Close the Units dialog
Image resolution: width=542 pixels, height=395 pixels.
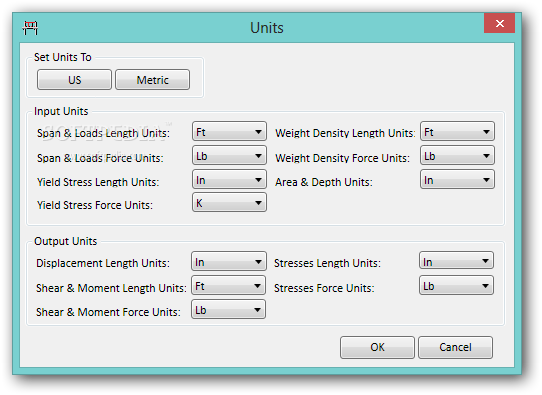point(499,23)
